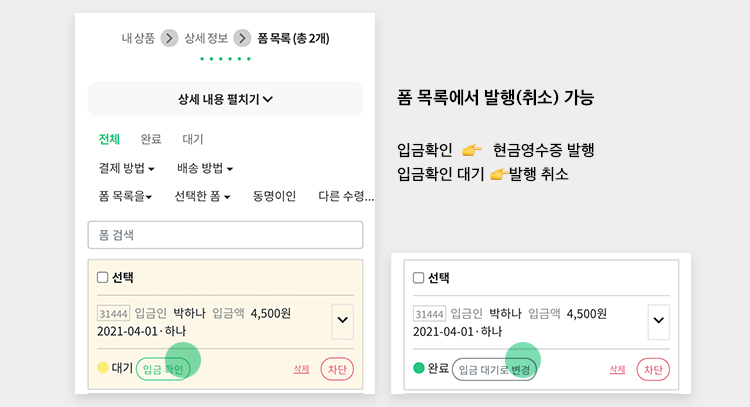Tick the 선택 checkbox in the yellow card
750x407 pixels.
click(102, 277)
